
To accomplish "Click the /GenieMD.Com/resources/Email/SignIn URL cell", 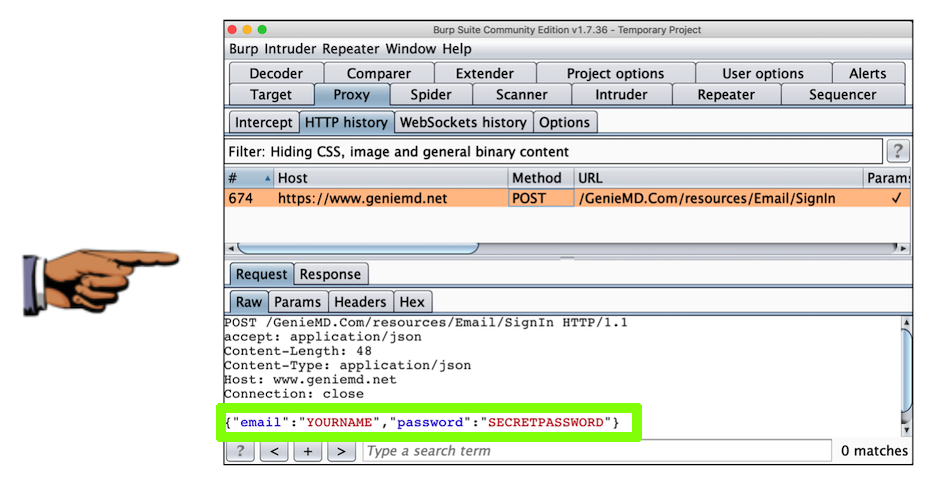I will click(718, 198).
